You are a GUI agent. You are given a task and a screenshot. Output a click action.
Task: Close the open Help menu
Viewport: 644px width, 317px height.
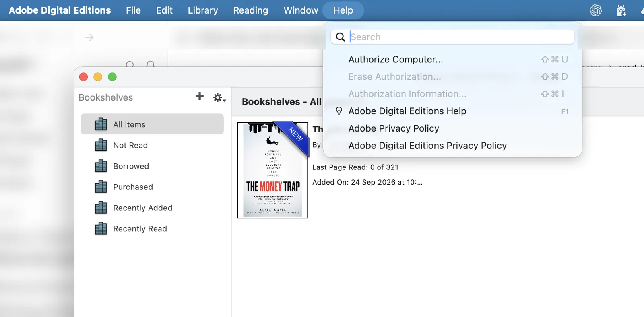click(x=343, y=10)
